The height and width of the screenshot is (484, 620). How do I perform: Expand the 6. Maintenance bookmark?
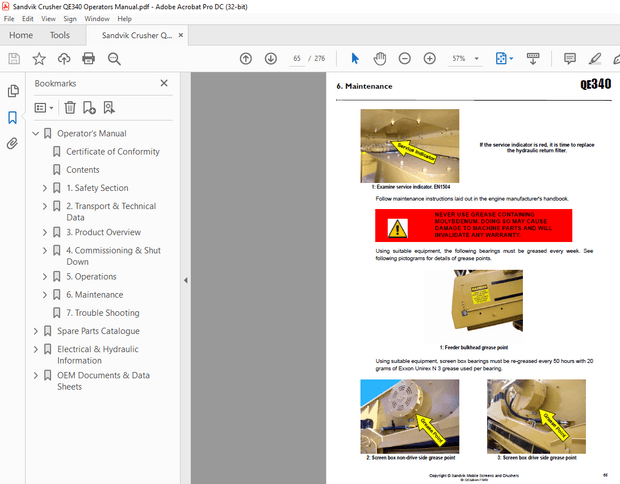(x=45, y=295)
